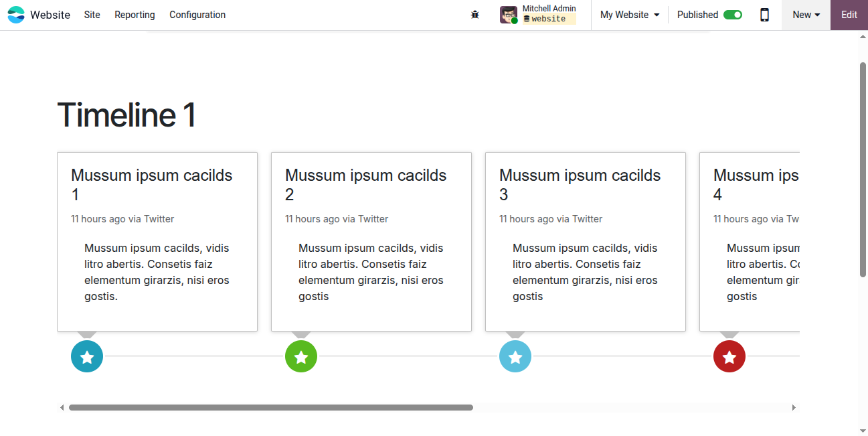Click the Timeline 1 heading
Screen dimensions: 868x436
point(126,115)
